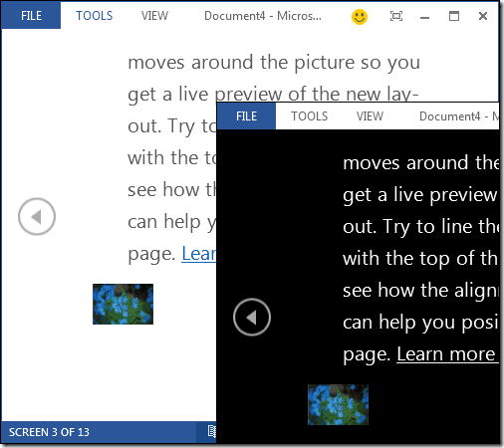Open the FILE tab in the white window
504x448 pixels.
[x=31, y=15]
